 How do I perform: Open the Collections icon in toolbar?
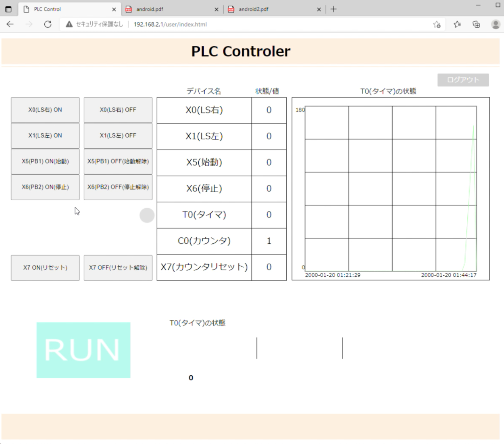pos(476,25)
